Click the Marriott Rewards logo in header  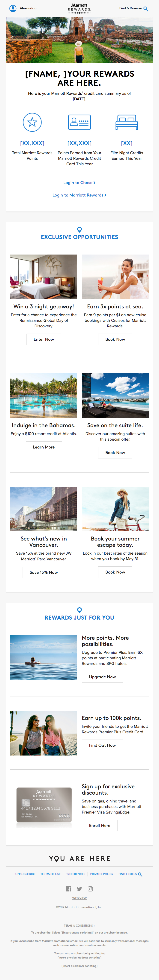pos(79,8)
